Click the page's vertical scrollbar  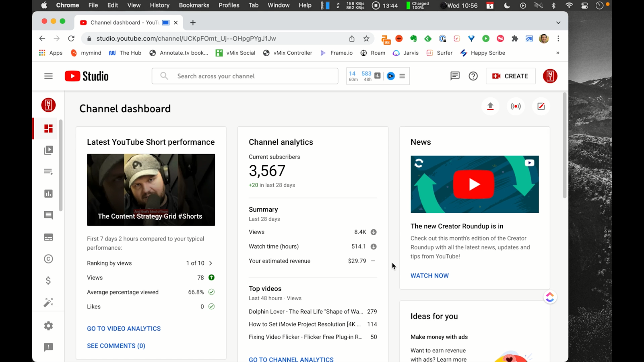pos(564,145)
